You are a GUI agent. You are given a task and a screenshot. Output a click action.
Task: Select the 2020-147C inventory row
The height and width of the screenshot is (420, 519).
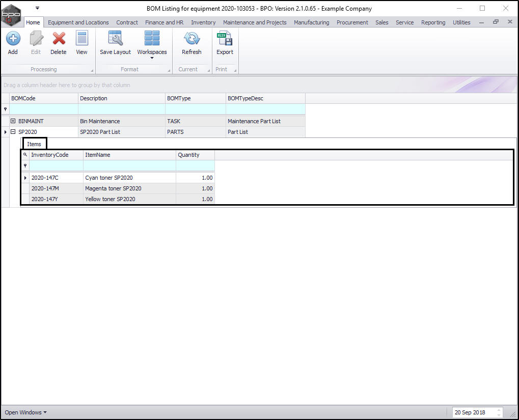(x=118, y=178)
